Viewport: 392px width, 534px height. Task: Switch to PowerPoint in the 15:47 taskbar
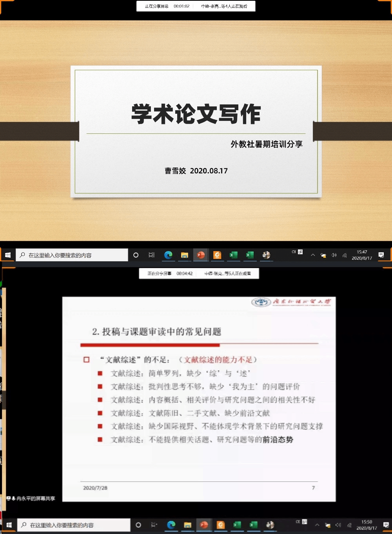click(x=201, y=255)
